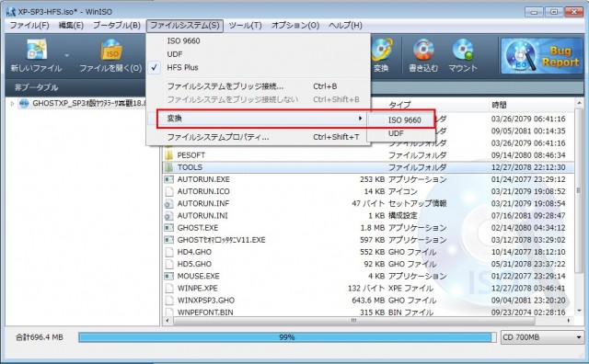The image size is (589, 364).
Task: Click the AUTORUN.EXE application icon
Action: (x=169, y=179)
